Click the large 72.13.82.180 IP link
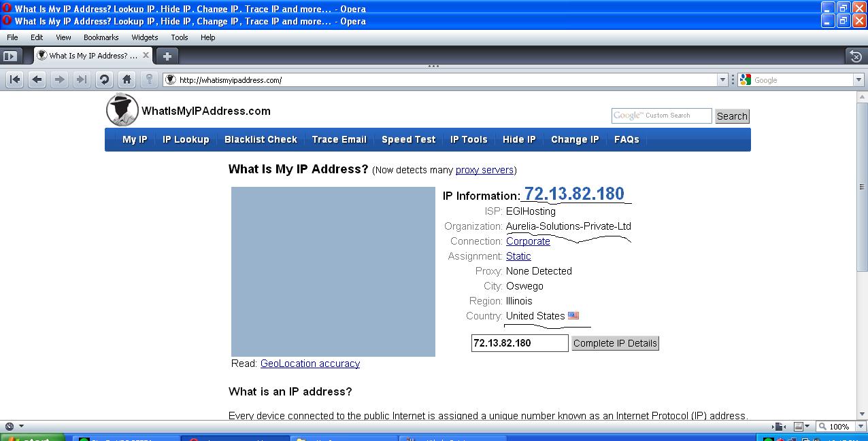The image size is (868, 441). tap(574, 194)
